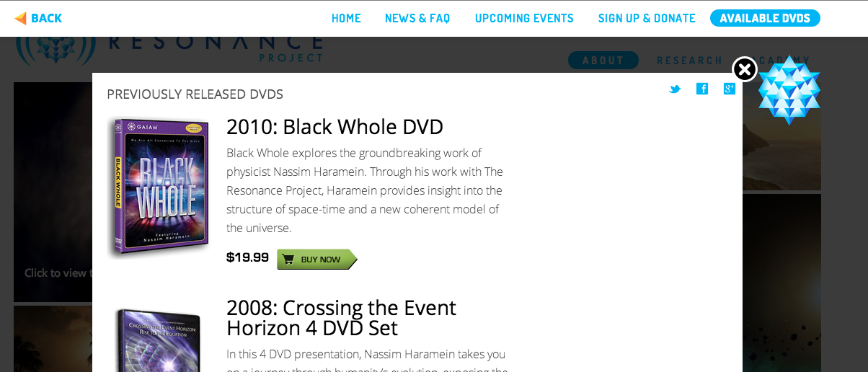The height and width of the screenshot is (372, 868).
Task: Open the 2010: Black Whole DVD title
Action: pos(335,127)
